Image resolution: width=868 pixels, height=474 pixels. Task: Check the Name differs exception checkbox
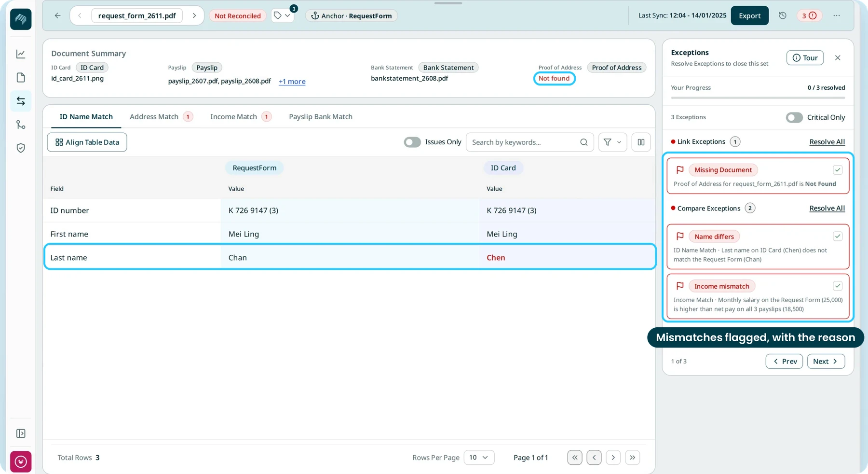pos(838,236)
